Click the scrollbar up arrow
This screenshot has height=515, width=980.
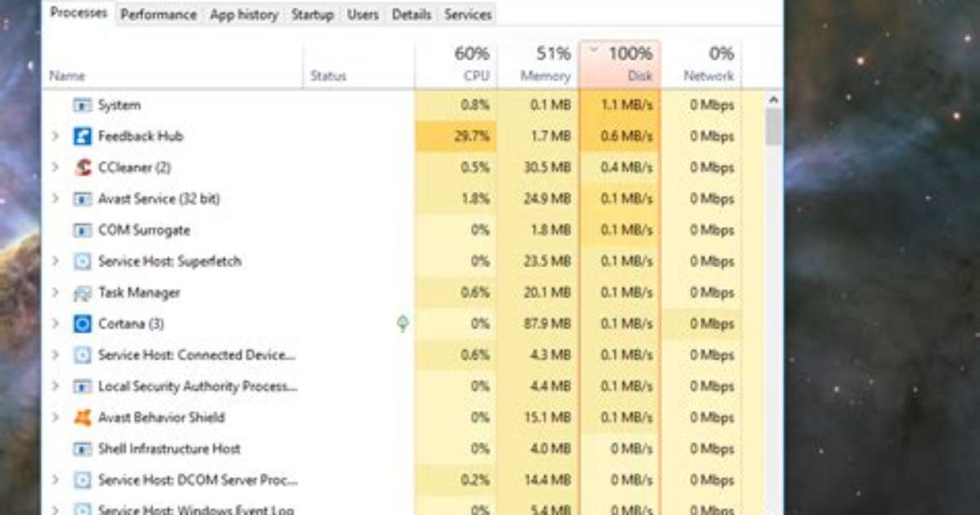[774, 99]
